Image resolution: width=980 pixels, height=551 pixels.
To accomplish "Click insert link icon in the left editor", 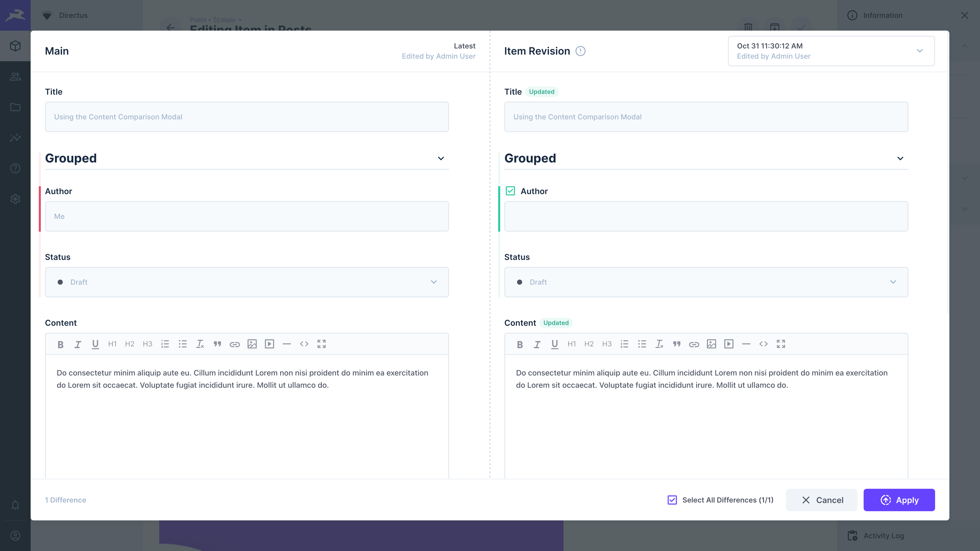I will pyautogui.click(x=234, y=344).
